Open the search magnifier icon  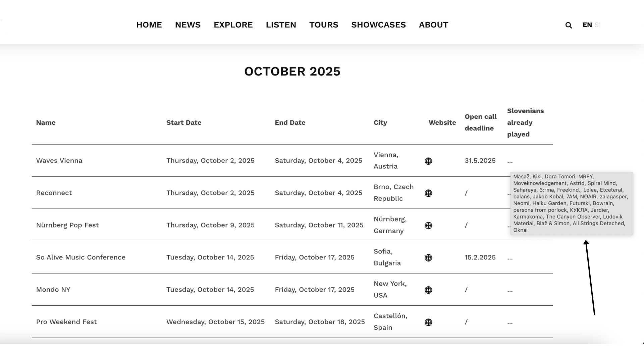click(x=569, y=25)
